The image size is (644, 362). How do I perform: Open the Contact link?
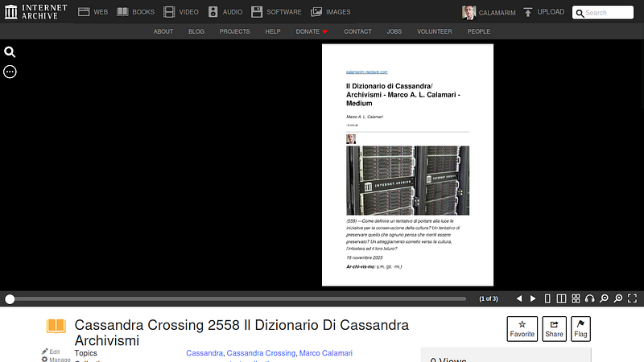[357, 31]
